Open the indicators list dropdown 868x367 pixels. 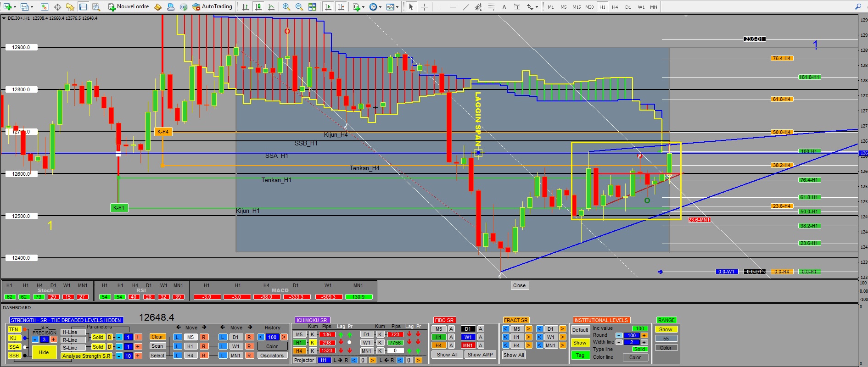[358, 7]
